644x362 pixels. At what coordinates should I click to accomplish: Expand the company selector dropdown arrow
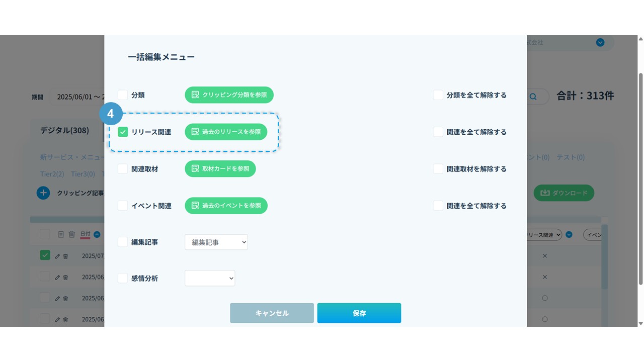pos(600,43)
